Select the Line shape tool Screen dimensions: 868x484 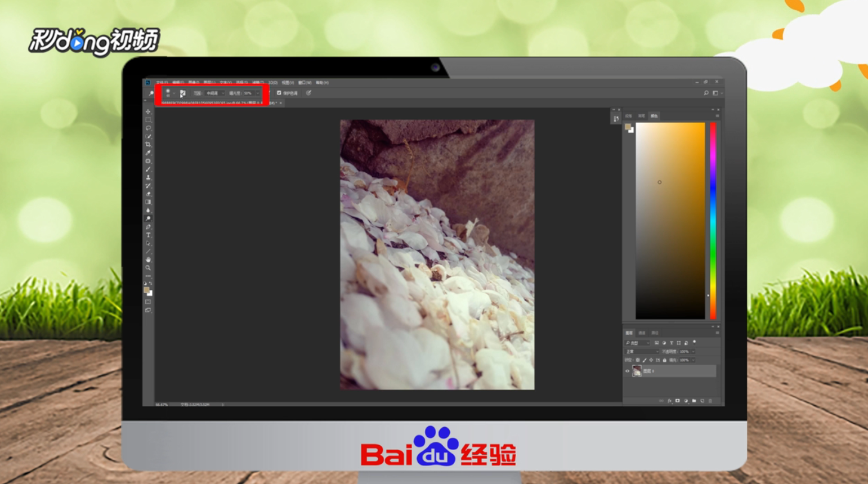tap(148, 252)
